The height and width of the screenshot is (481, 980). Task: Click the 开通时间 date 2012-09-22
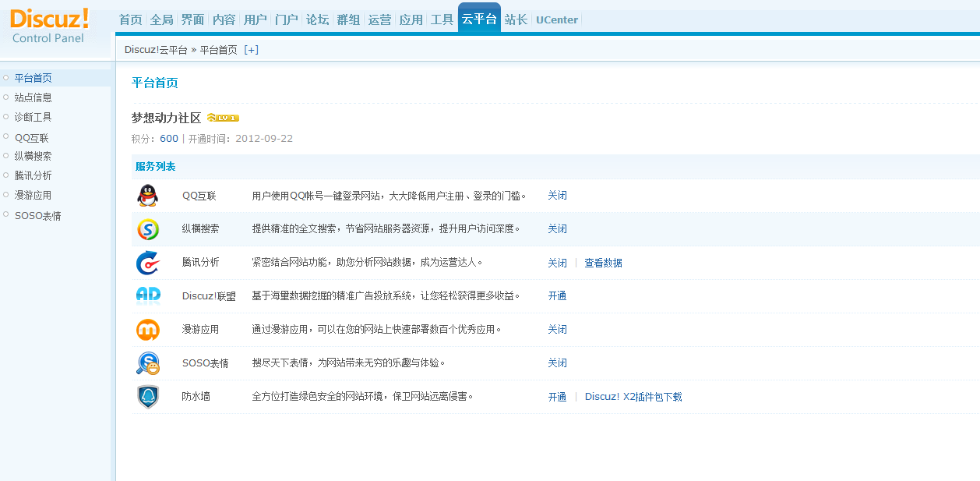tap(264, 139)
